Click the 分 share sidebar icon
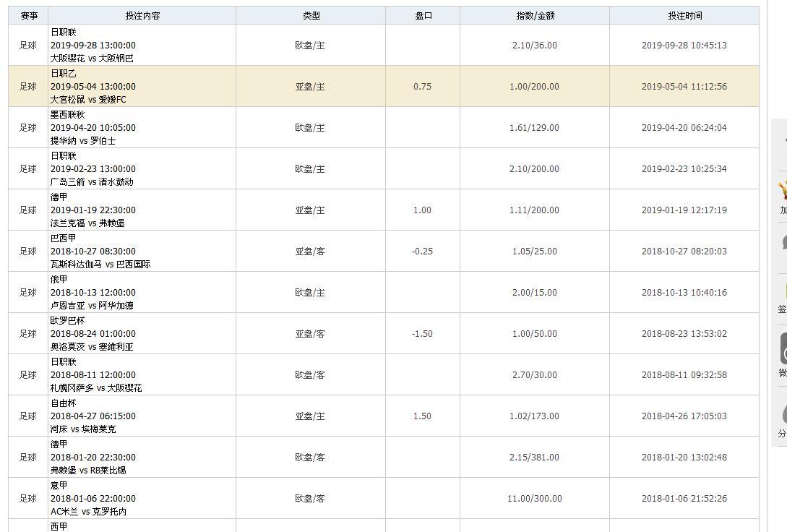Viewport: 787px width, 532px height. coord(783,418)
